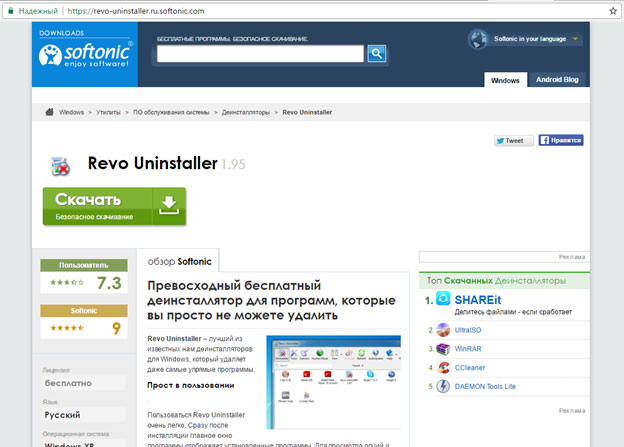The image size is (624, 447).
Task: Open DAEMON Tools Lite link
Action: 485,386
